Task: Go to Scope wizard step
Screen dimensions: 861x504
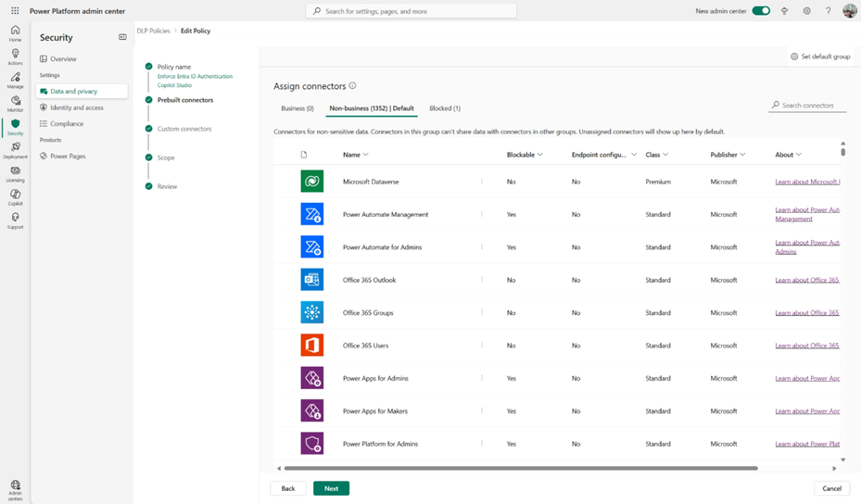Action: pos(166,157)
